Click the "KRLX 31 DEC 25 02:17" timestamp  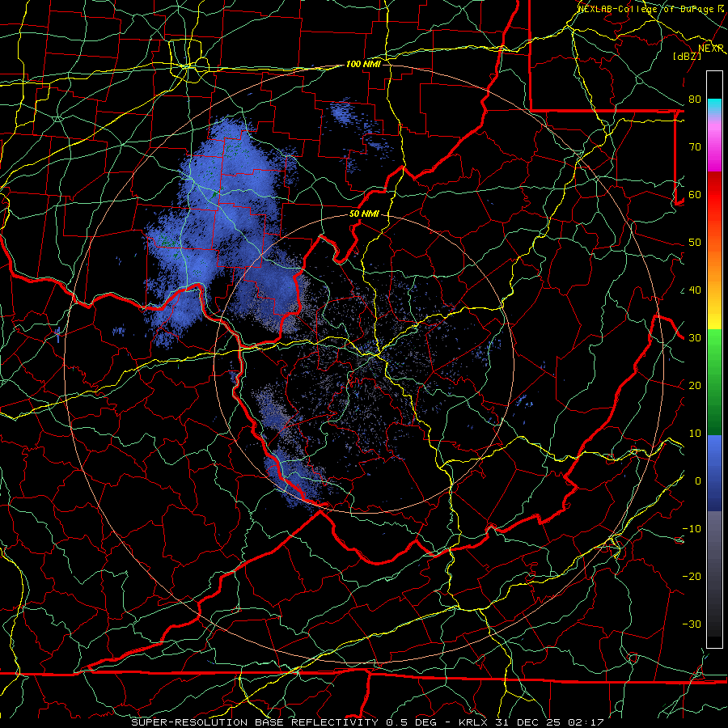[x=531, y=722]
